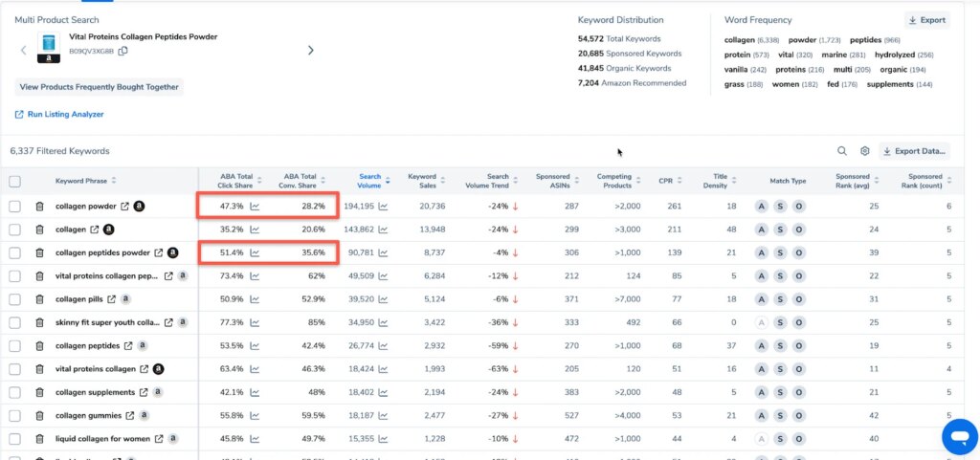Open collagen powder in external link
The height and width of the screenshot is (460, 980).
point(125,206)
